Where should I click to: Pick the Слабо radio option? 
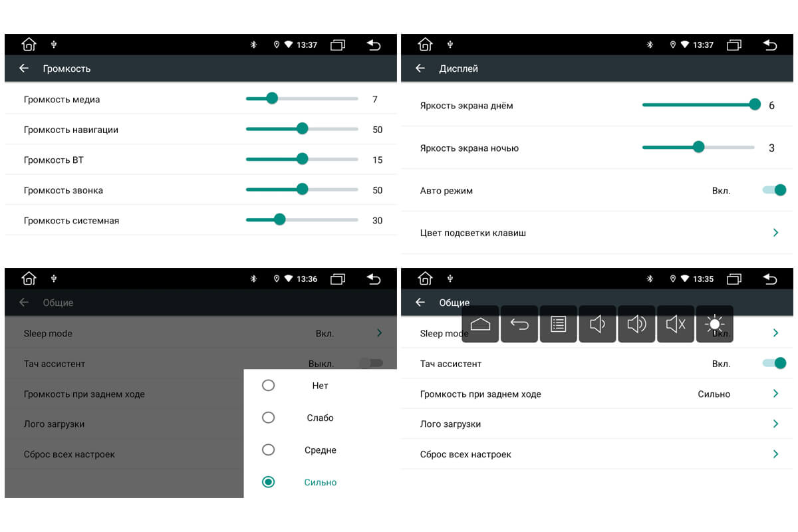(x=268, y=418)
